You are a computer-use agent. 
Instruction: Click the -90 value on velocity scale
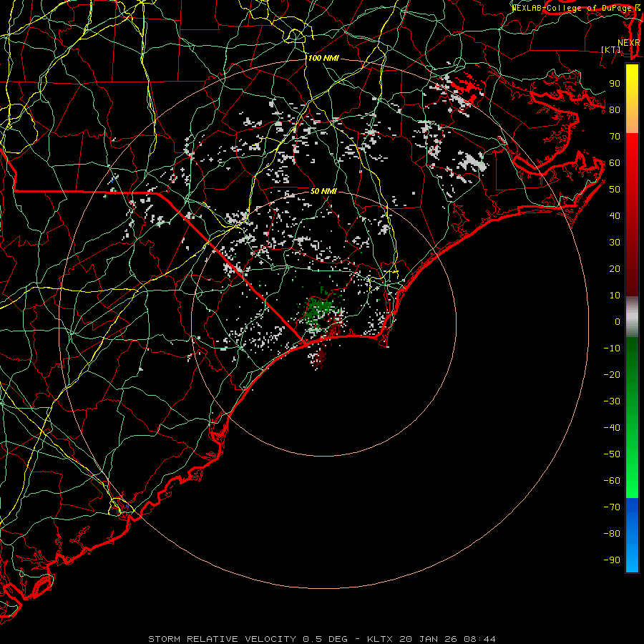(612, 560)
